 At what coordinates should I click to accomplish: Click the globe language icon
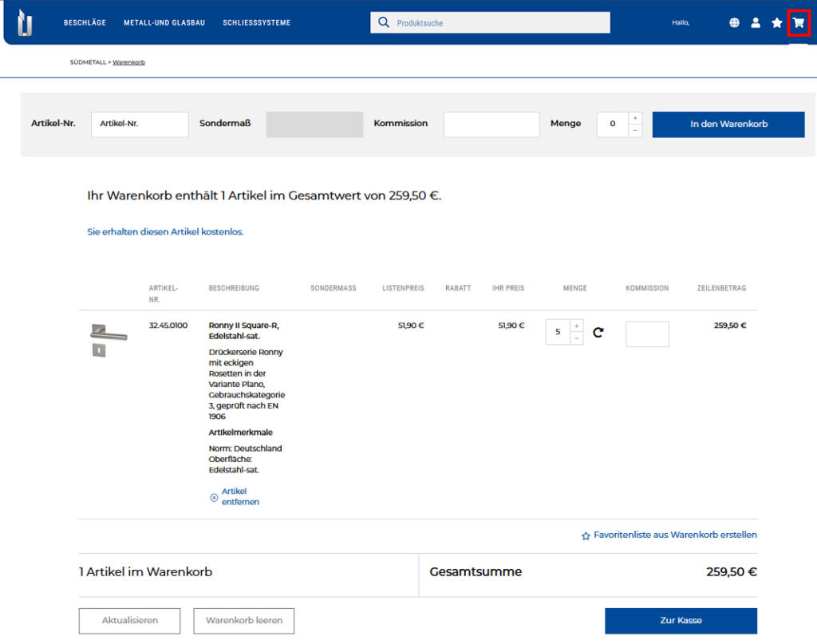[734, 23]
